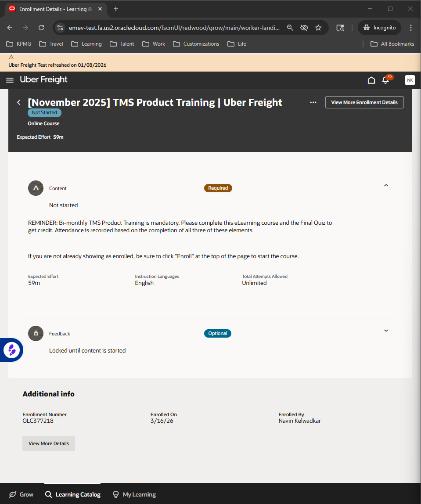
Task: Bookmark this page with star icon
Action: click(318, 28)
